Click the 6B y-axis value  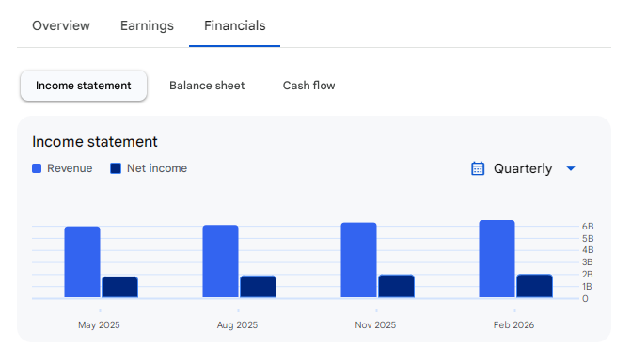tap(588, 227)
